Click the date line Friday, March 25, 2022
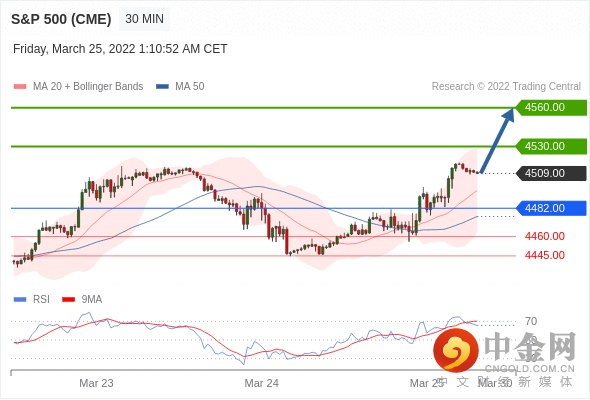This screenshot has height=400, width=590. [120, 49]
